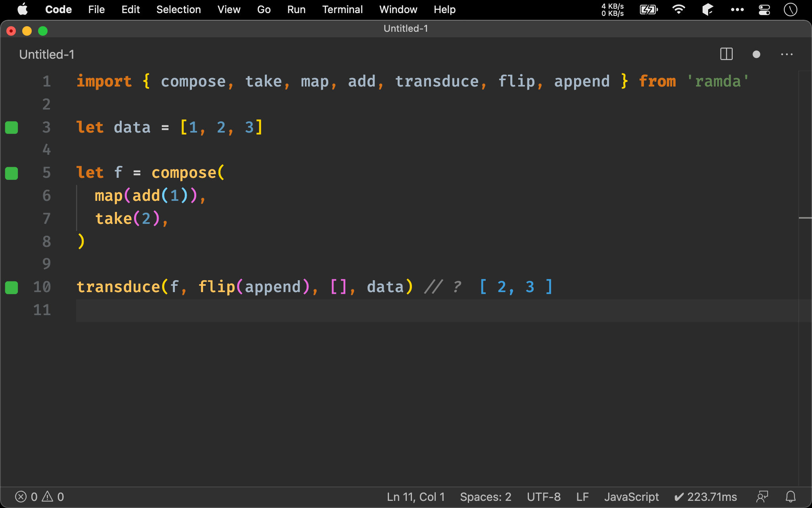Click the unsaved changes dot indicator

click(x=756, y=54)
